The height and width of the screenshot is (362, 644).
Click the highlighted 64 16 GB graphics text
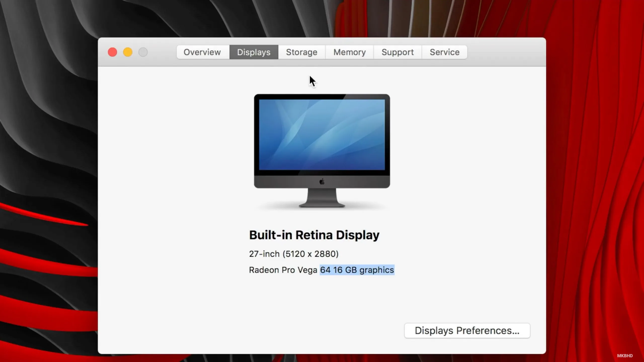(357, 270)
